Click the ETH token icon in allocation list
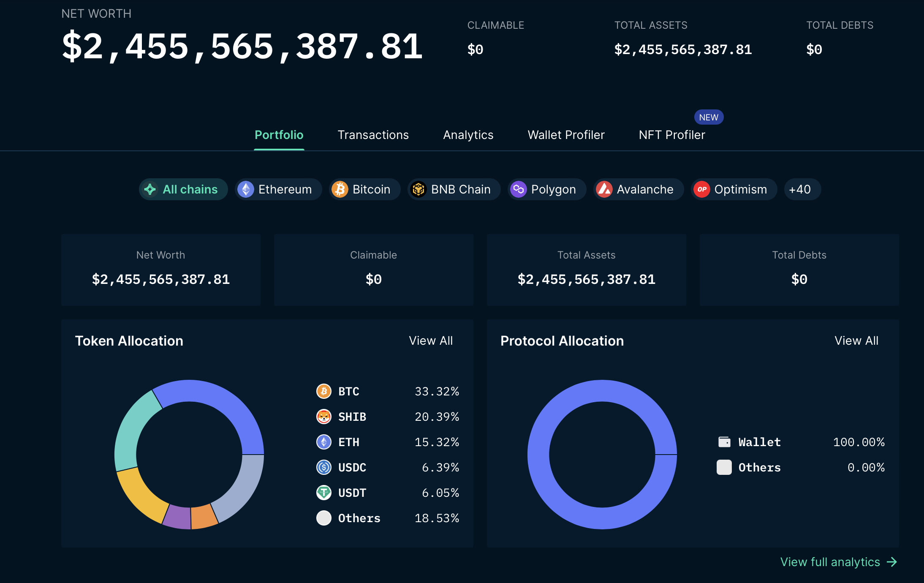This screenshot has height=583, width=924. tap(324, 442)
